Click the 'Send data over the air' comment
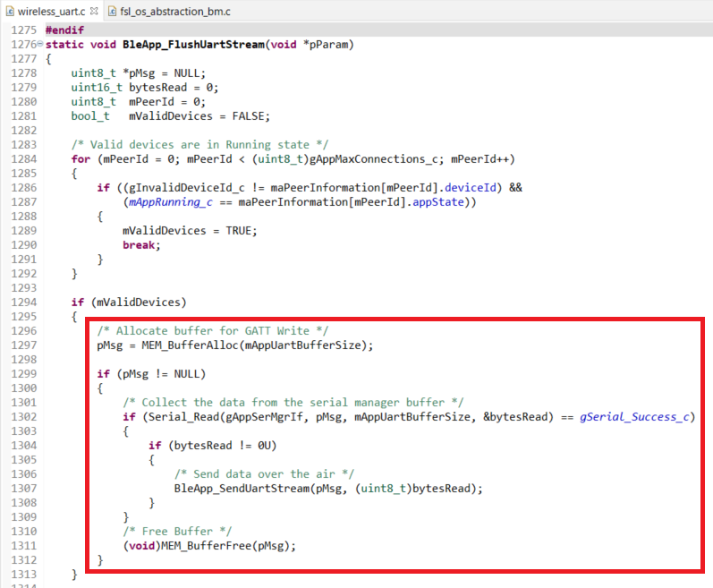Image resolution: width=713 pixels, height=588 pixels. (264, 474)
